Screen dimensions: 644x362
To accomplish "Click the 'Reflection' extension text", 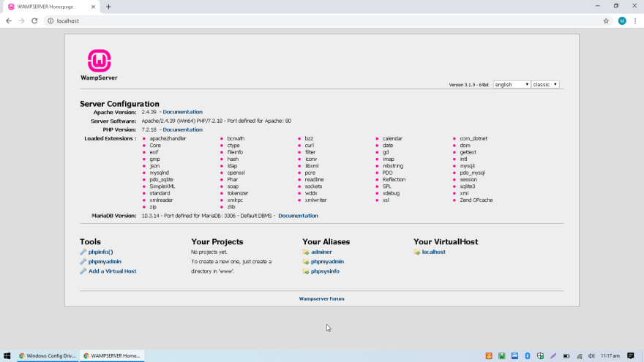I will tap(394, 180).
